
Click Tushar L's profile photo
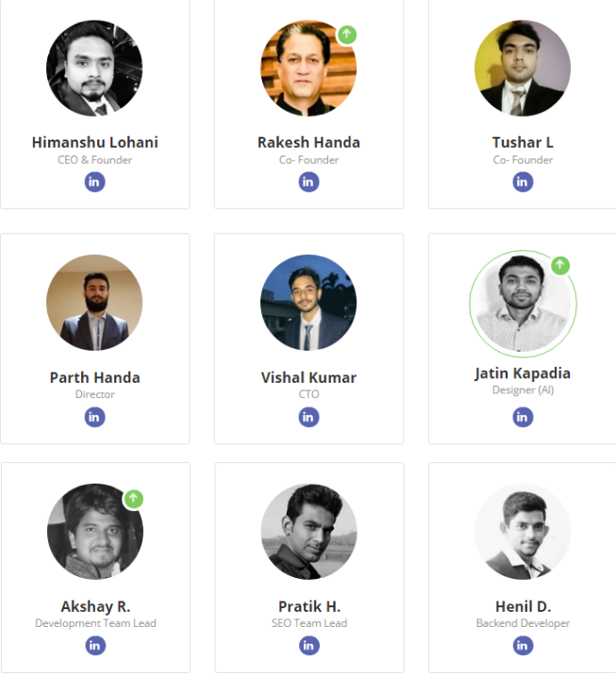pos(523,68)
